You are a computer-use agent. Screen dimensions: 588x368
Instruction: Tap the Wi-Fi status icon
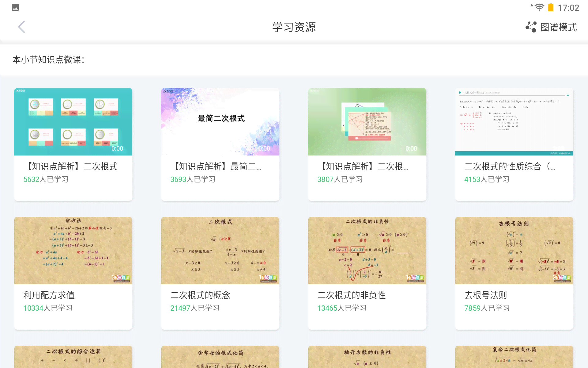point(539,7)
